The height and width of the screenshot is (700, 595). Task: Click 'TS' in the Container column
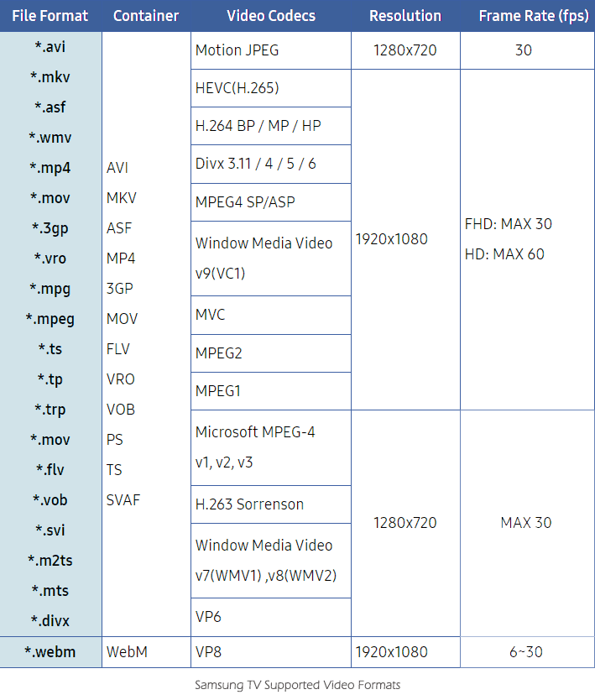(x=114, y=470)
